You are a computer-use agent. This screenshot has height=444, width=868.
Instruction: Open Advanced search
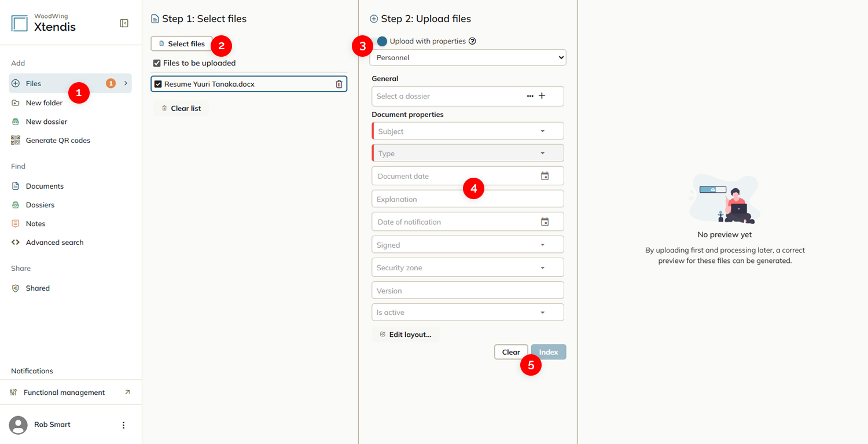pos(54,243)
